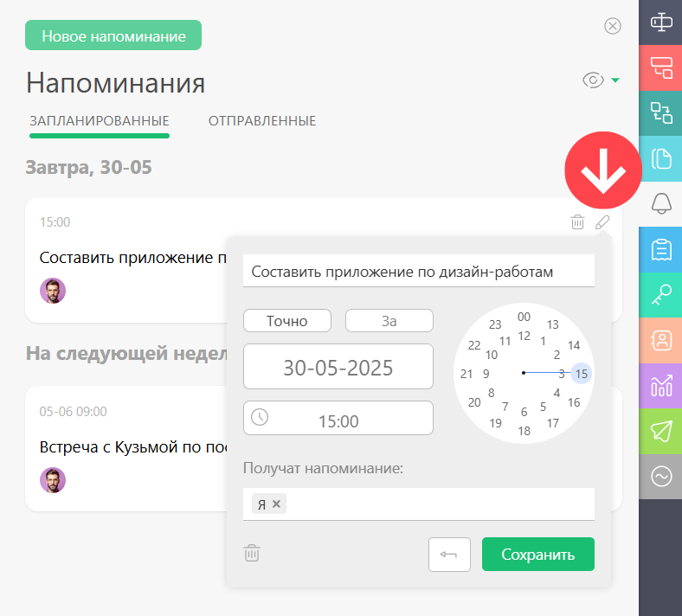The height and width of the screenshot is (616, 682).
Task: Click the avatar on the 15:00 reminder card
Action: point(53,291)
